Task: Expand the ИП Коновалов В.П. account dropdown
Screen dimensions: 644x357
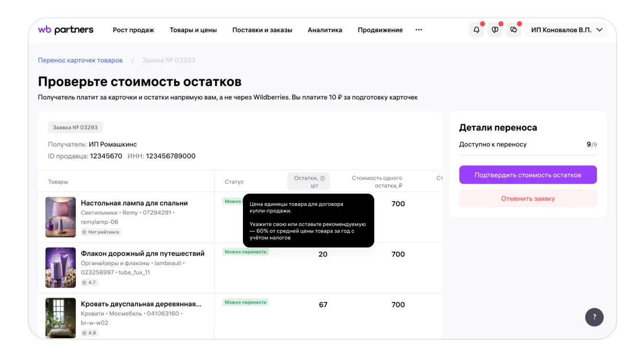Action: pyautogui.click(x=567, y=30)
